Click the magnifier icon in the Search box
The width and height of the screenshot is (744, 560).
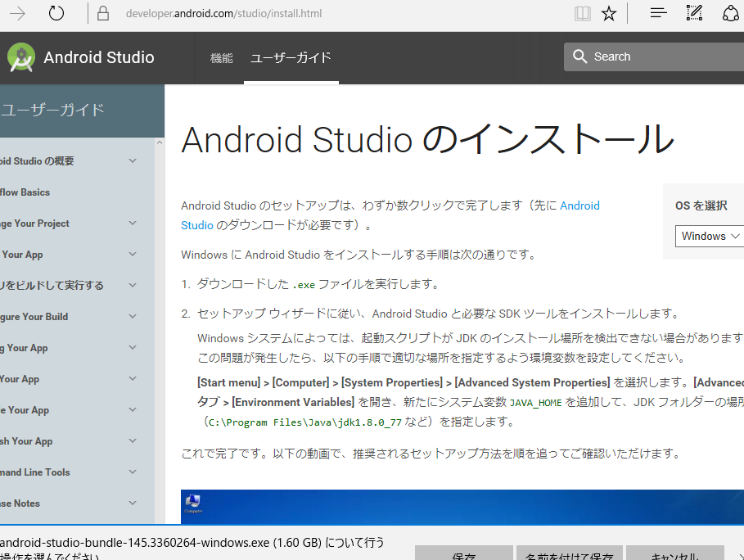580,56
